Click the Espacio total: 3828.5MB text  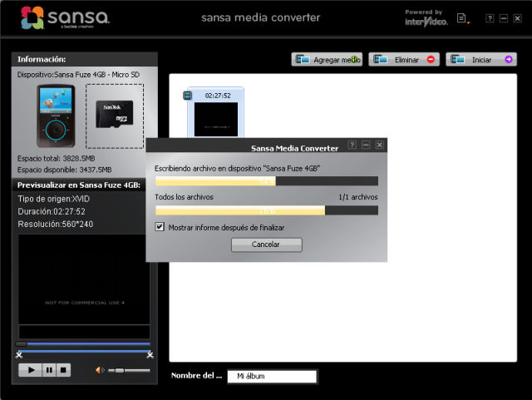57,158
